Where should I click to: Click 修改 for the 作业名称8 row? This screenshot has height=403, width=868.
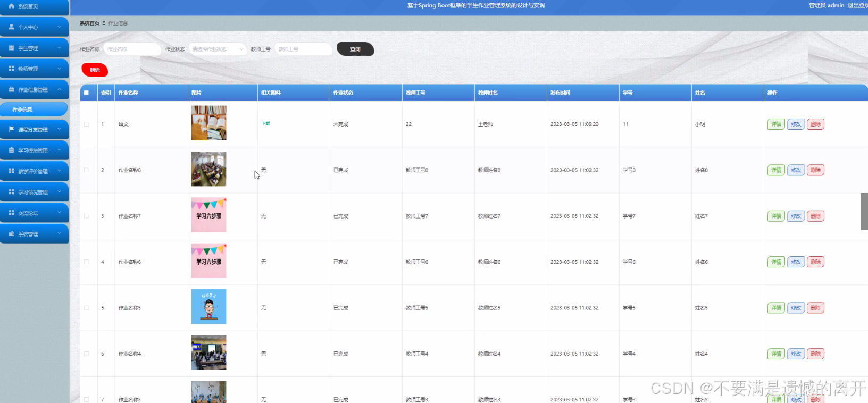(x=796, y=170)
